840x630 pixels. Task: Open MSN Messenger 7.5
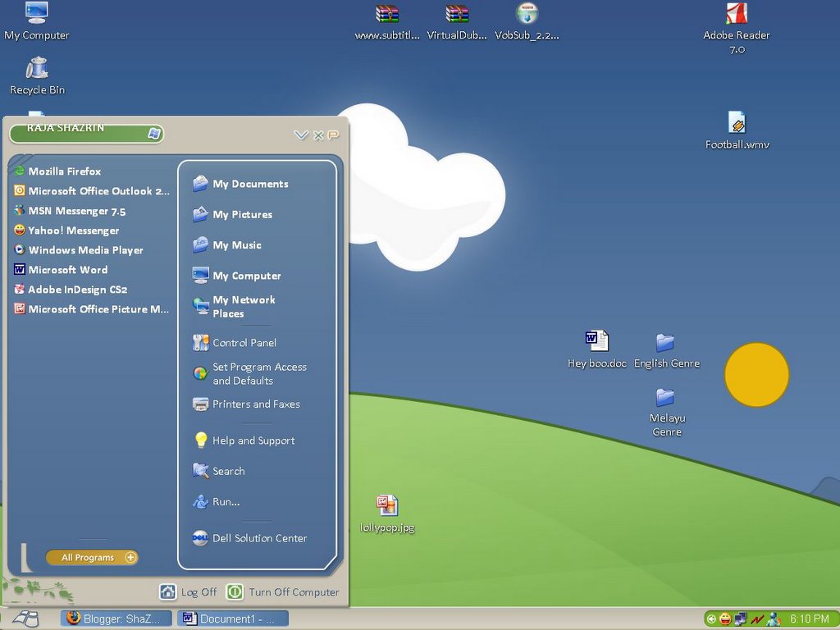point(71,211)
